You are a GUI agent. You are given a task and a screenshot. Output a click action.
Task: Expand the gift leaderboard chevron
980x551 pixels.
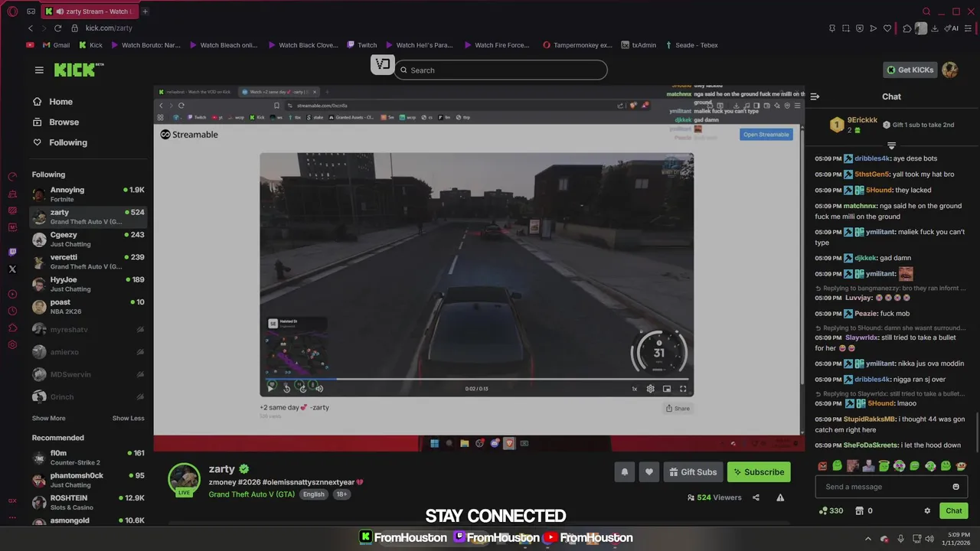click(891, 145)
